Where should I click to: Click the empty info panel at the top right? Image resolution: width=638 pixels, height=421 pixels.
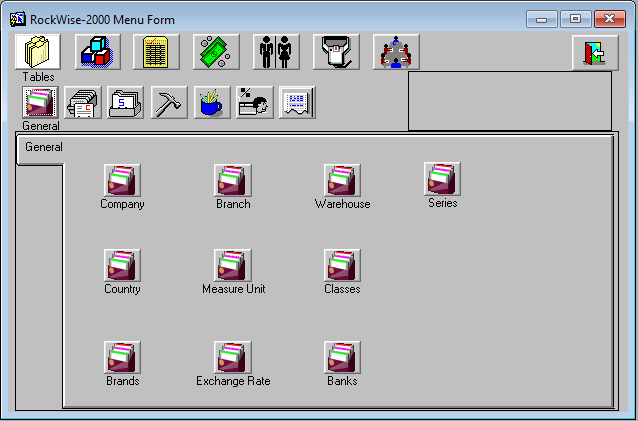510,101
